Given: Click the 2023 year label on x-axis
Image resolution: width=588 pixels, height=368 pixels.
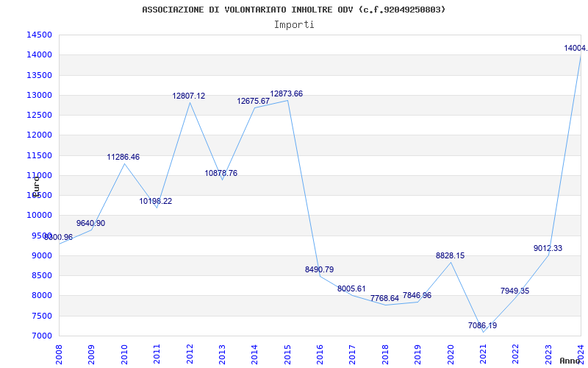Looking at the screenshot, I should [548, 354].
